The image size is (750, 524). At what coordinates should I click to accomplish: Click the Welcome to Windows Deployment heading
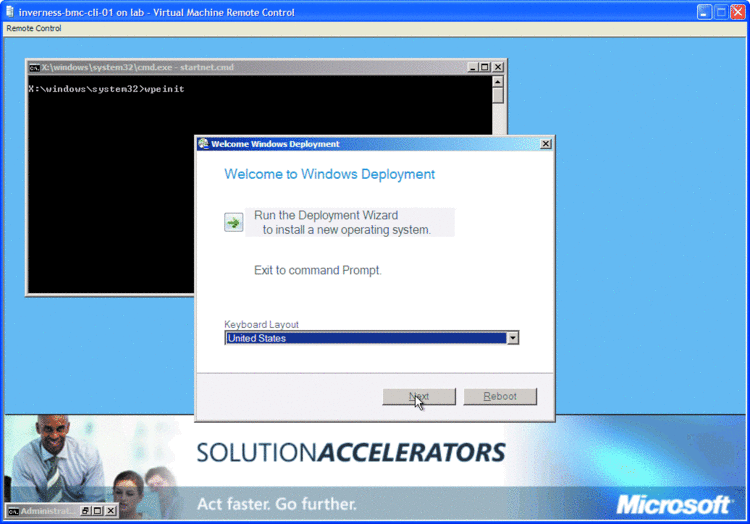point(330,174)
